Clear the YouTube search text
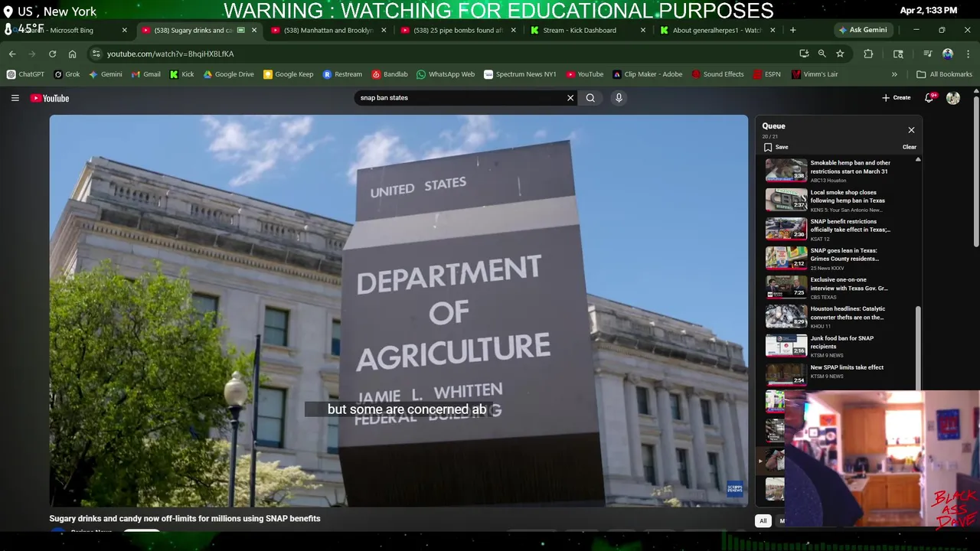The image size is (980, 551). coord(570,98)
